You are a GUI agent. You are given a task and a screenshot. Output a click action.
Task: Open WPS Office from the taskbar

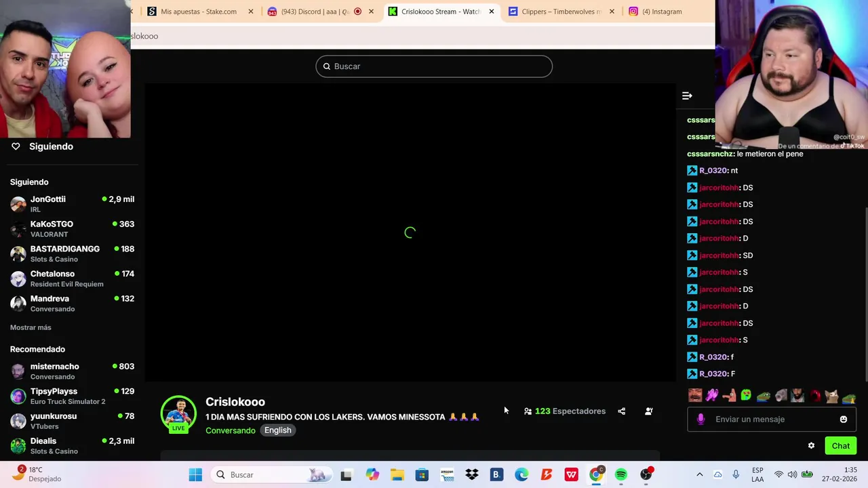coord(571,474)
